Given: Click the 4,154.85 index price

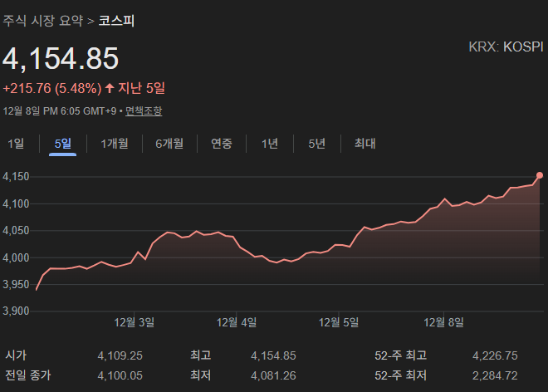Looking at the screenshot, I should [61, 59].
